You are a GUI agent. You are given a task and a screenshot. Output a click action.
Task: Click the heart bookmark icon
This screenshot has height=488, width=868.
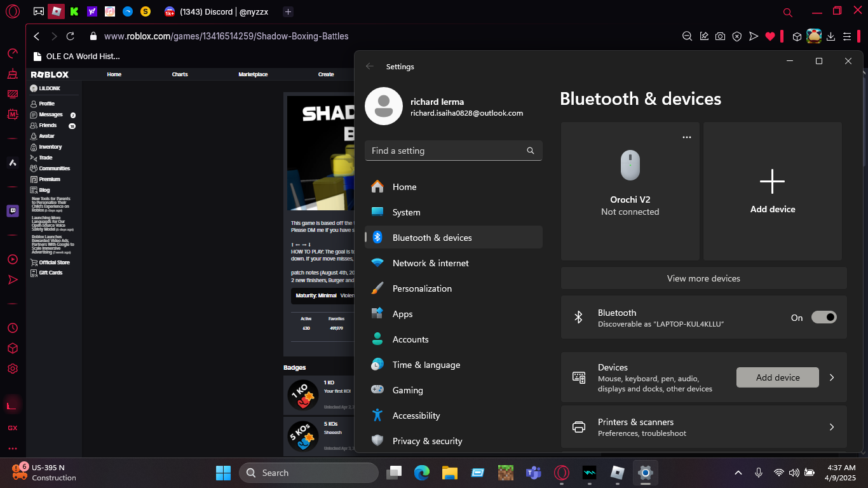770,36
